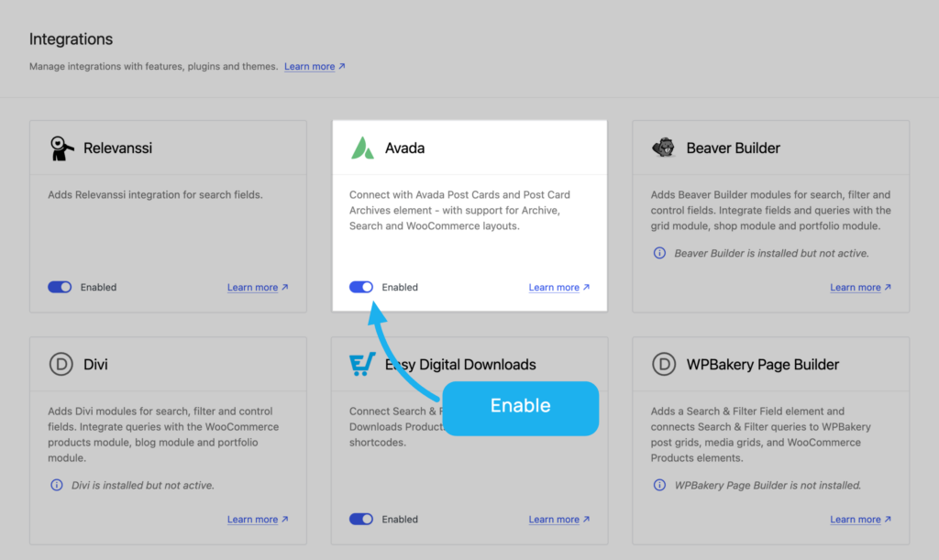Open Learn more link in Avada card
The height and width of the screenshot is (560, 939).
[559, 287]
